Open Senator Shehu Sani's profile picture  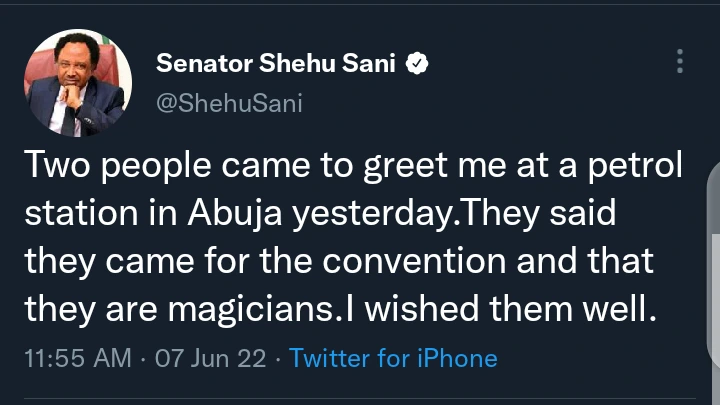click(x=77, y=82)
